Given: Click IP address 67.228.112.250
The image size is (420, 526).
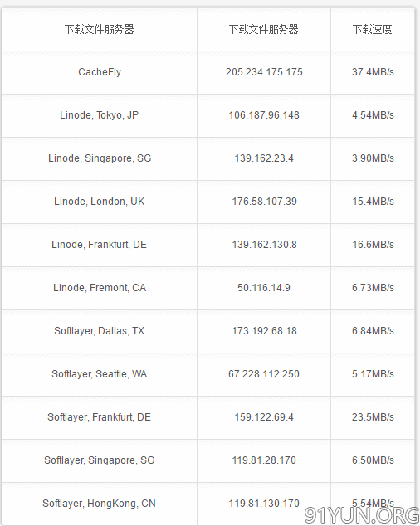Looking at the screenshot, I should point(264,374).
